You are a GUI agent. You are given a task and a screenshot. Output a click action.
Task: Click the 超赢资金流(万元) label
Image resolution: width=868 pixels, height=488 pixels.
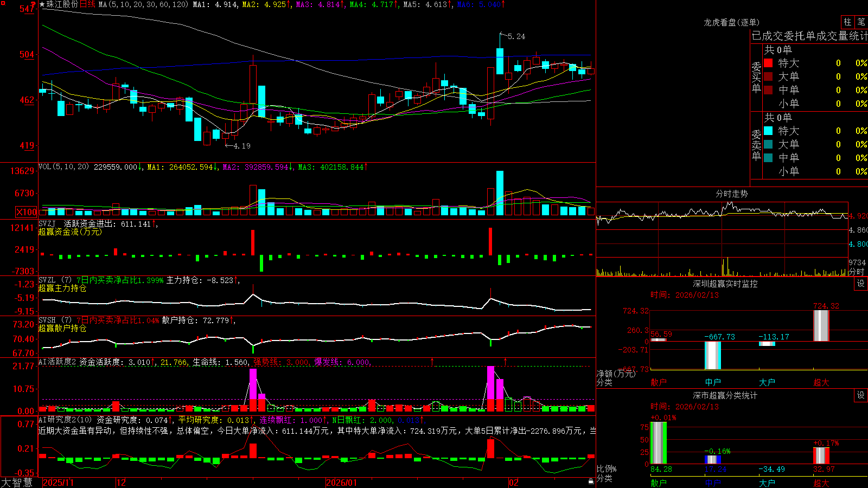point(70,232)
